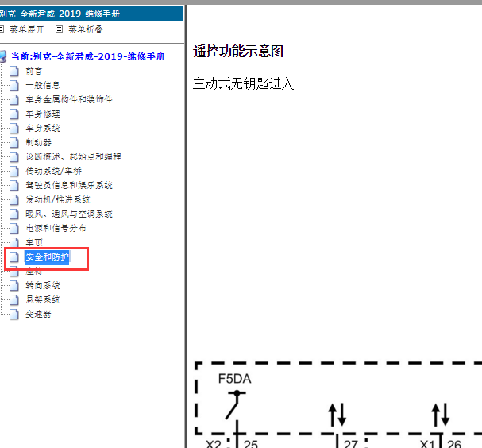This screenshot has width=482, height=448.
Task: Open 暖风、通风与空调系统 chapter
Action: [69, 214]
